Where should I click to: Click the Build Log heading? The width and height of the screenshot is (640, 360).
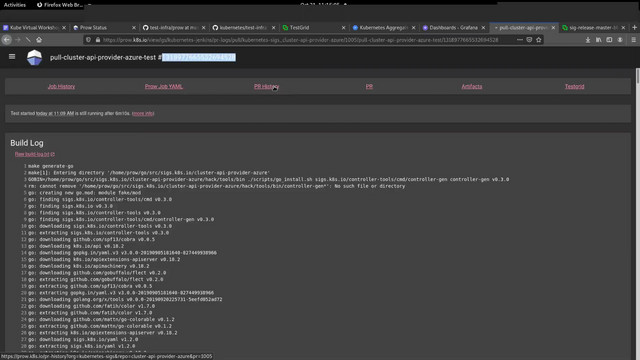tap(27, 143)
